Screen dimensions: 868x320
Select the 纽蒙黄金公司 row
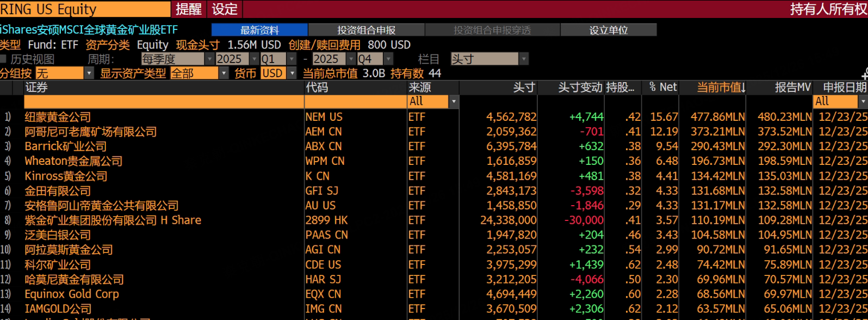pyautogui.click(x=434, y=117)
